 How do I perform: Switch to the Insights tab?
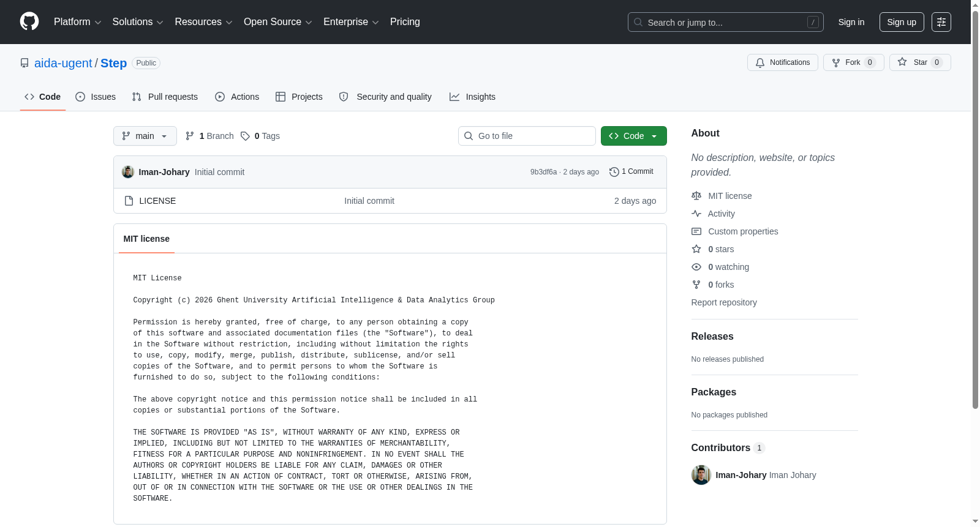(472, 97)
